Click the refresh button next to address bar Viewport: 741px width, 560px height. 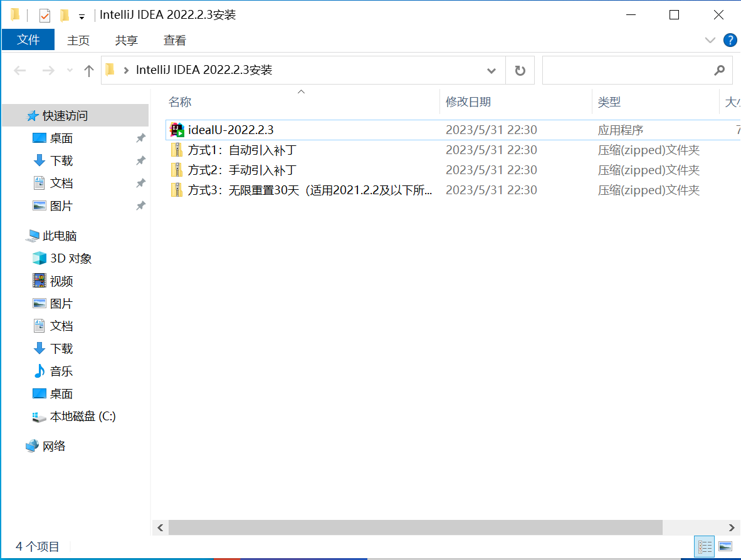(x=520, y=70)
